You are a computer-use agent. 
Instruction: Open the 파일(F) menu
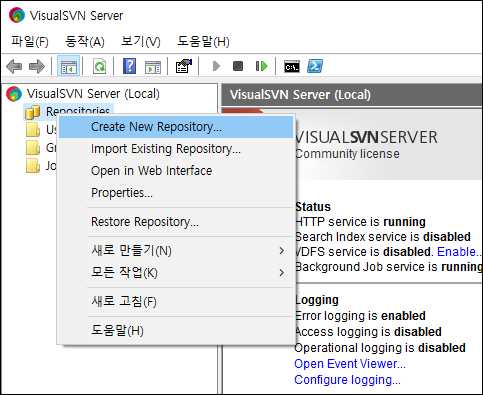(x=30, y=41)
